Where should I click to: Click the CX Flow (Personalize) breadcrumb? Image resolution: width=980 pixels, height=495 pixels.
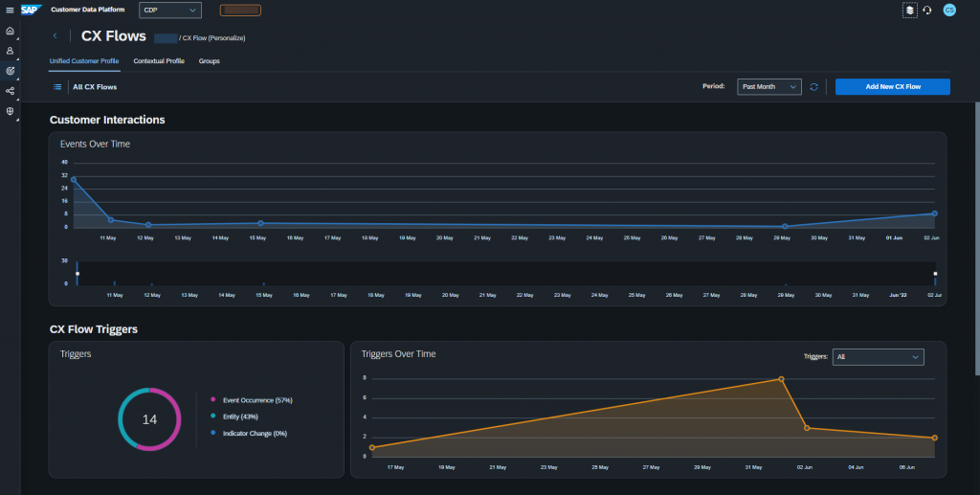click(213, 38)
